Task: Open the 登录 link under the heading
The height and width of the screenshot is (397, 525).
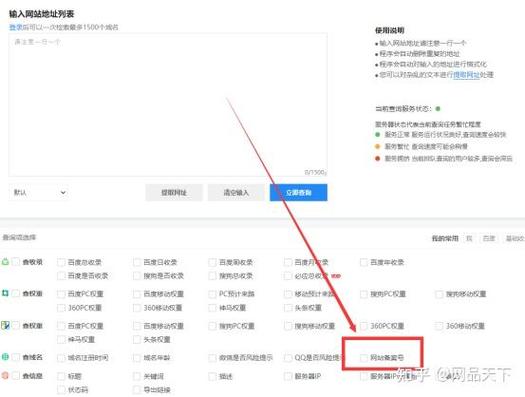Action: pos(16,27)
